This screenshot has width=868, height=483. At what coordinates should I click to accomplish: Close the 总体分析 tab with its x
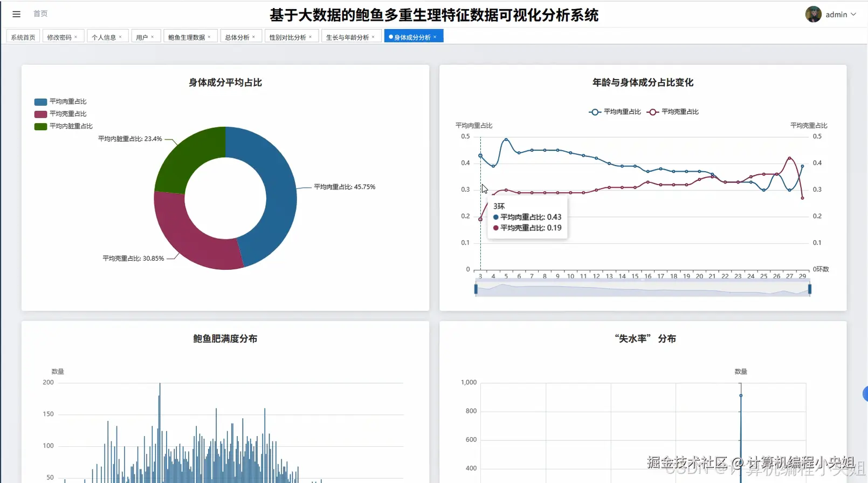253,37
